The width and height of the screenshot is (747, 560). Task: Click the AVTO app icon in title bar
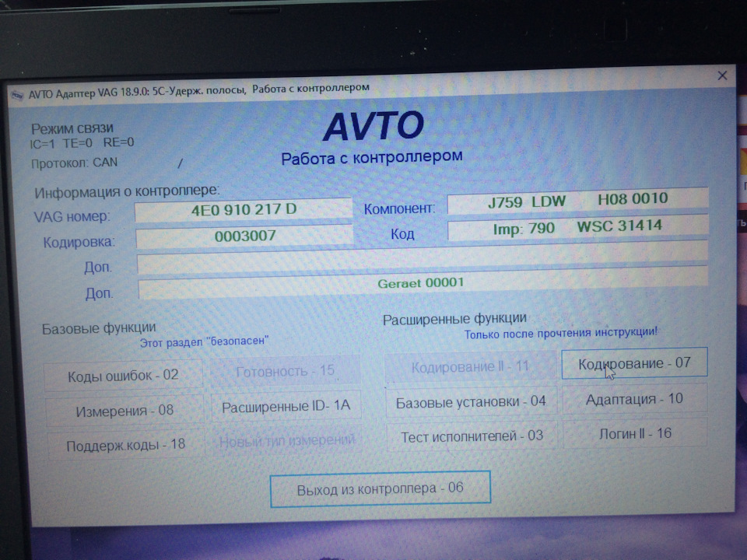(x=18, y=95)
